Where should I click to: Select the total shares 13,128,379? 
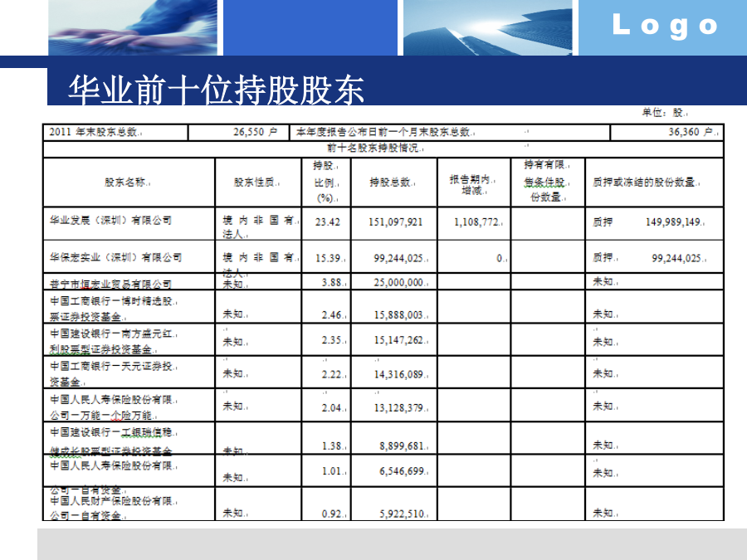[x=398, y=408]
